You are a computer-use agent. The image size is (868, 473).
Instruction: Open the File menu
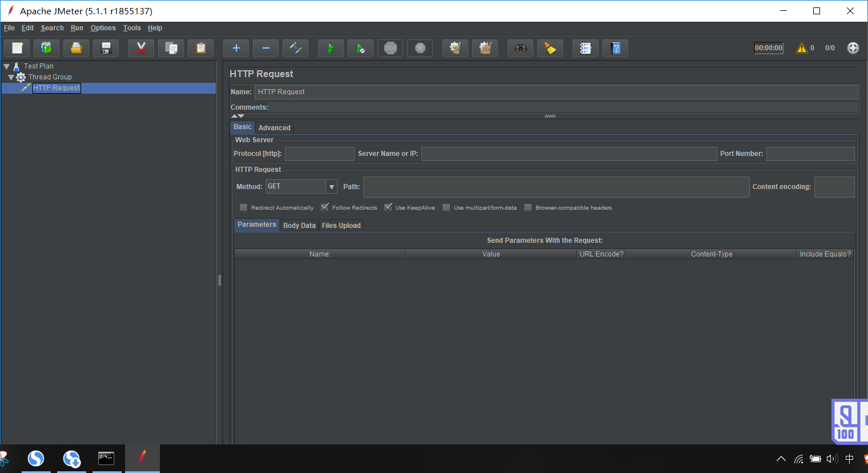(9, 28)
